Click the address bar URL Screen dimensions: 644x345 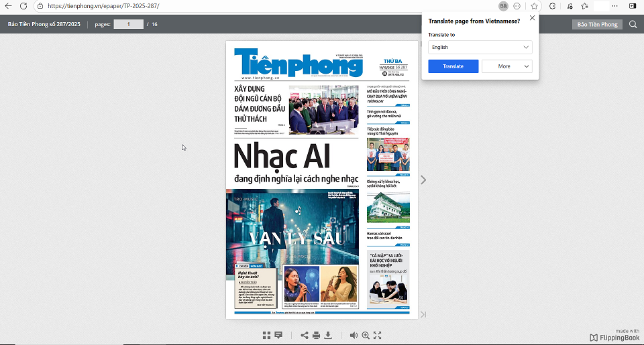click(103, 6)
